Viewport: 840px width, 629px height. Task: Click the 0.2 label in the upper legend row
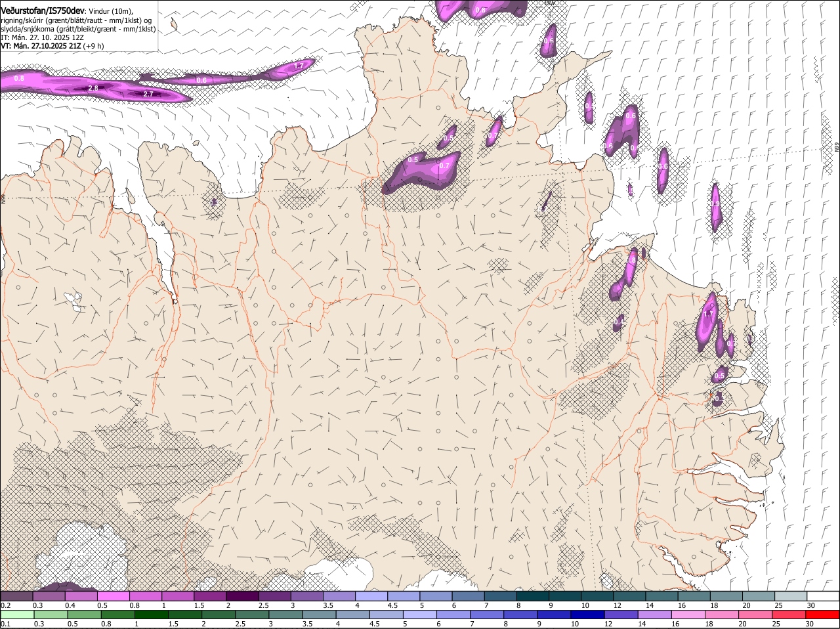tap(5, 605)
